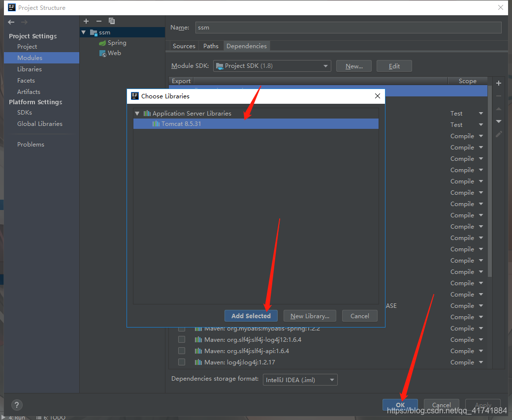
Task: Open the first Test scope dropdown
Action: pos(481,114)
